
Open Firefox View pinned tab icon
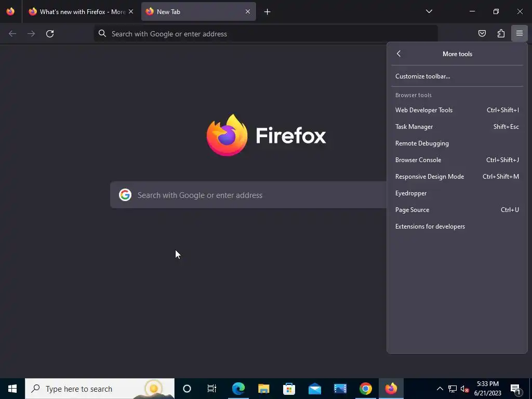10,11
